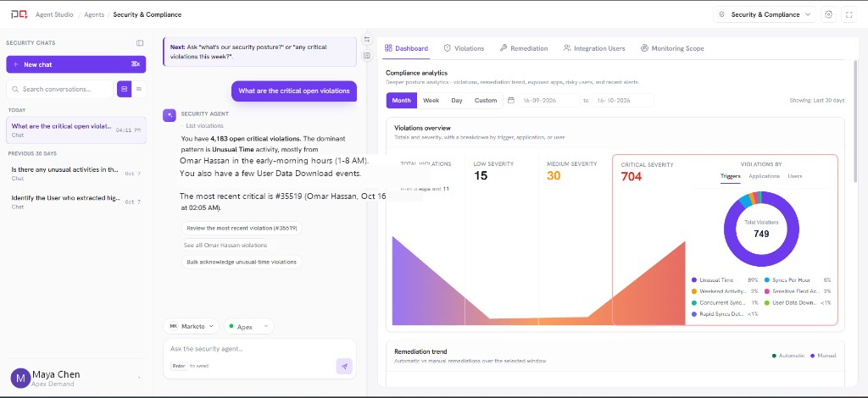Image resolution: width=868 pixels, height=398 pixels.
Task: Switch to card view of conversations
Action: (124, 89)
